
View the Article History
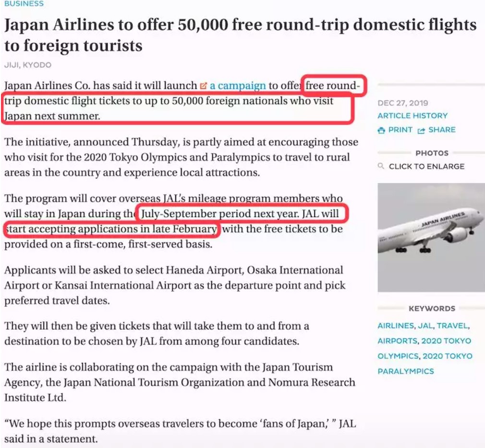tap(412, 116)
